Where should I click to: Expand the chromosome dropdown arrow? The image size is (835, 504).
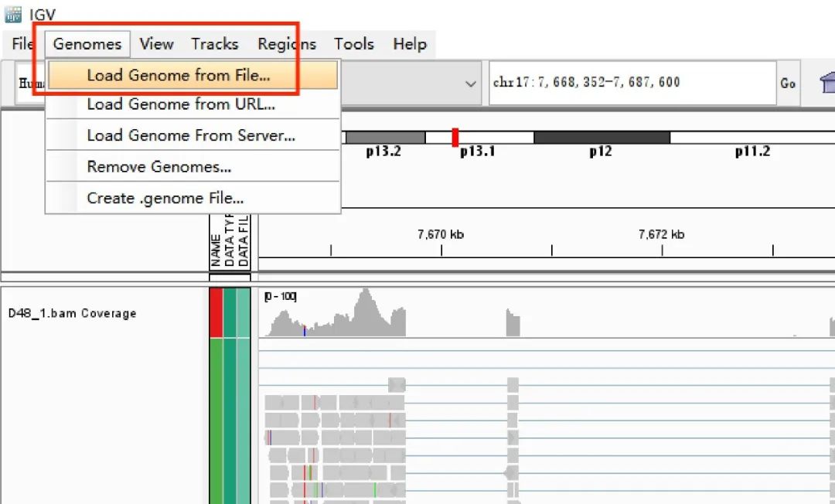pos(470,83)
